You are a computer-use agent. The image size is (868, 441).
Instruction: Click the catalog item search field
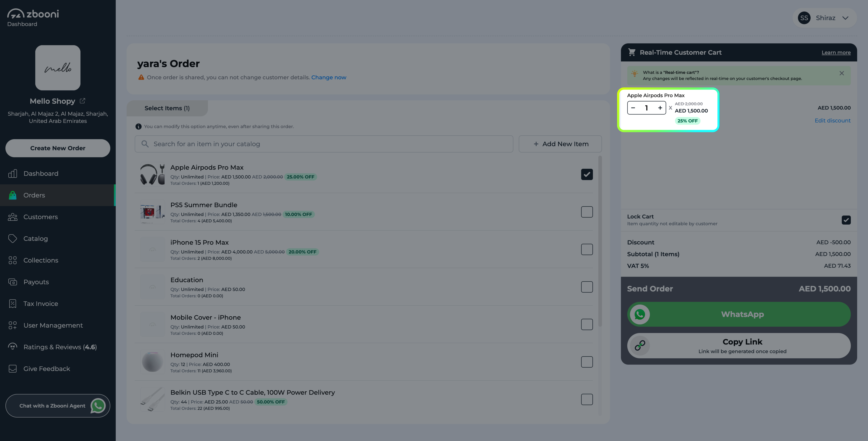324,144
